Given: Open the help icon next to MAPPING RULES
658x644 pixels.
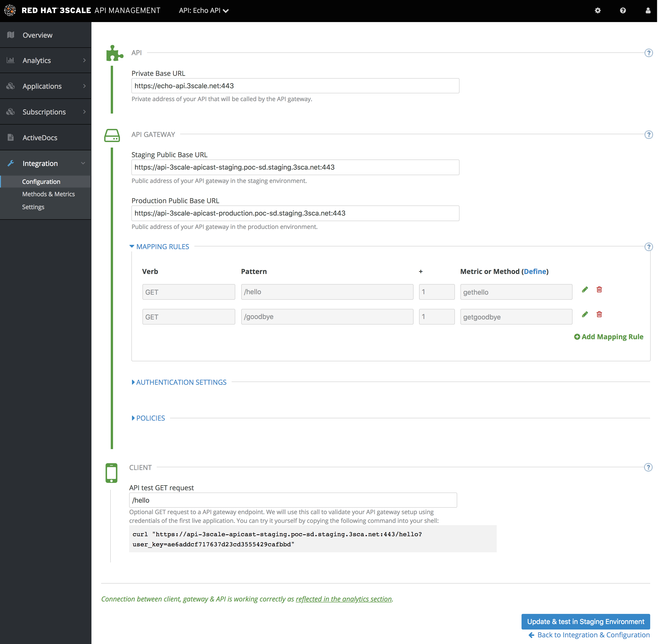Looking at the screenshot, I should 648,247.
